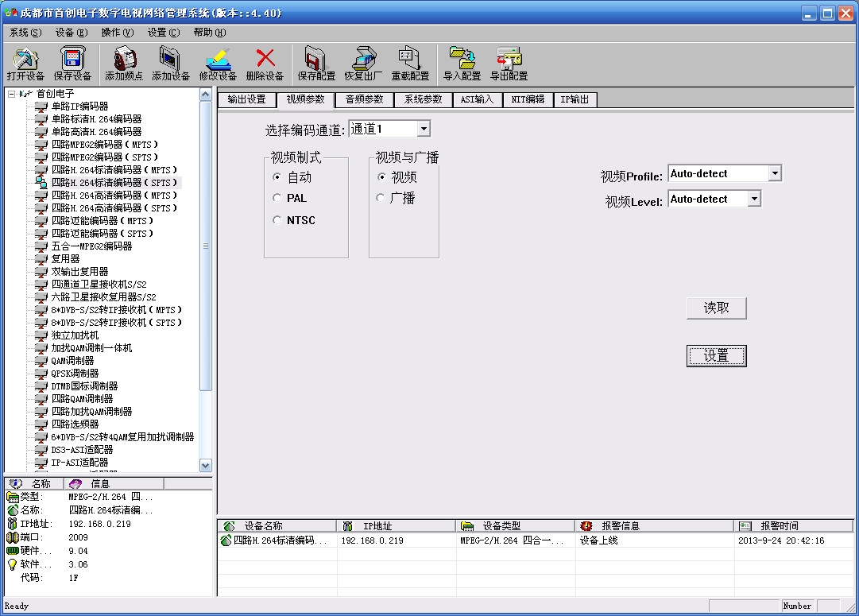Open the 视频Profile dropdown
Viewport: 859px width, 616px height.
coord(774,173)
